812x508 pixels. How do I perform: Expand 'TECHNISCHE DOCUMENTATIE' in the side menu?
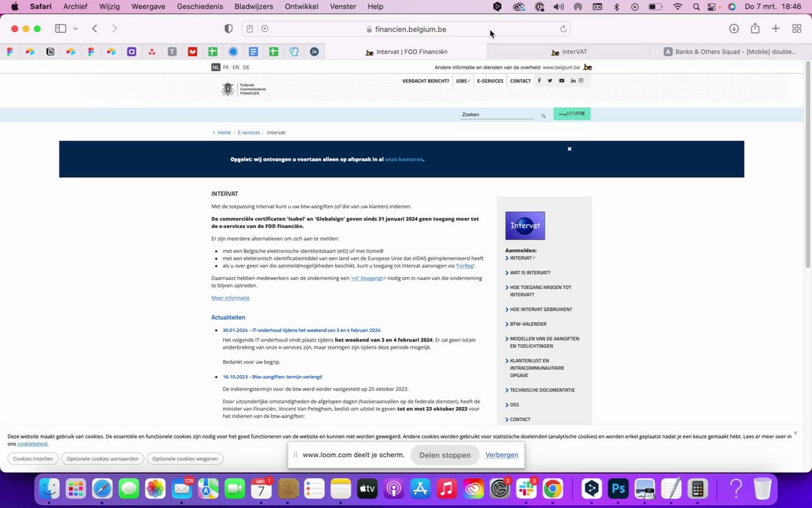(542, 390)
